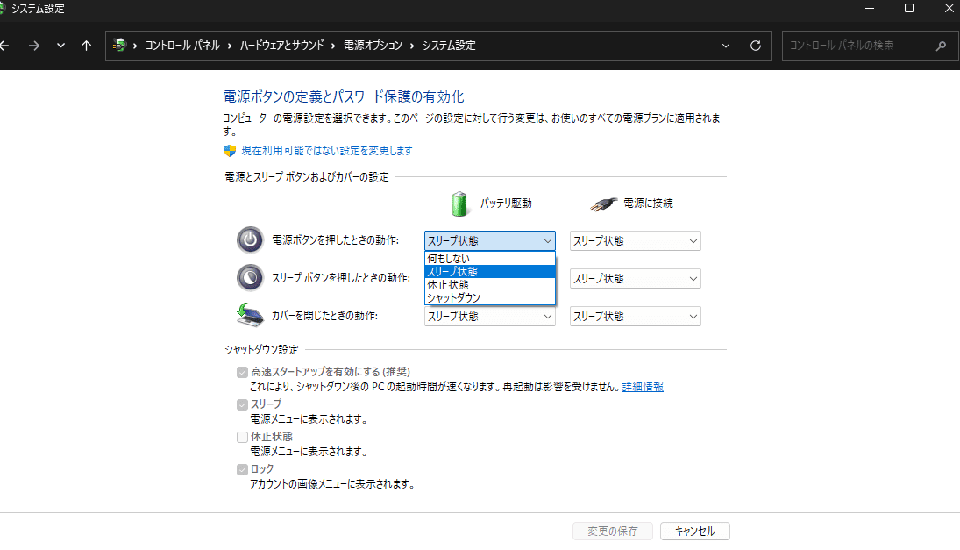Toggle the スリープ checkbox
The image size is (960, 550).
pyautogui.click(x=242, y=405)
